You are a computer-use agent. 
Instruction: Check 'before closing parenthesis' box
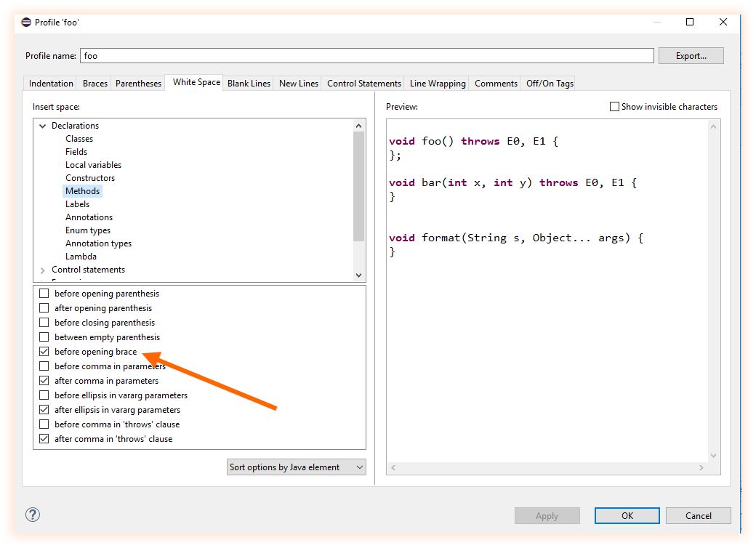(x=44, y=322)
